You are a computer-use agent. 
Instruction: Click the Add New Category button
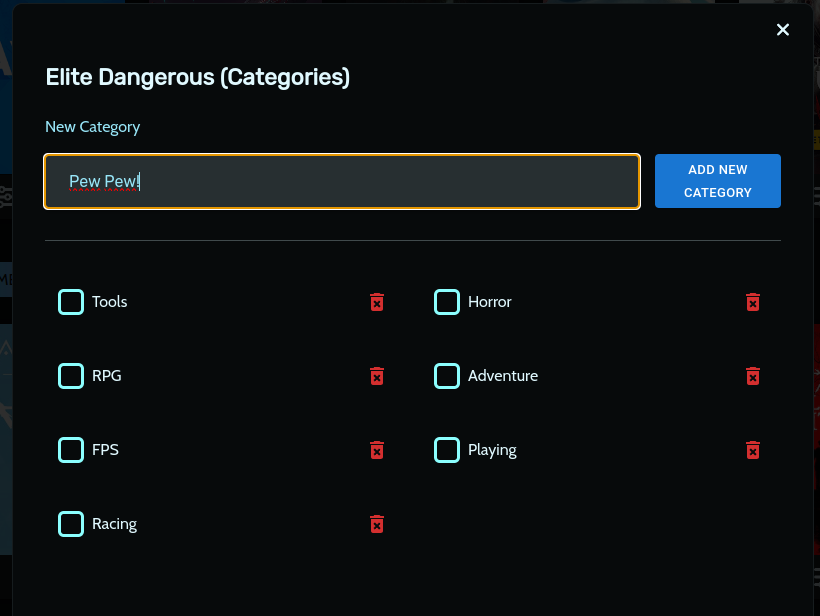point(718,181)
